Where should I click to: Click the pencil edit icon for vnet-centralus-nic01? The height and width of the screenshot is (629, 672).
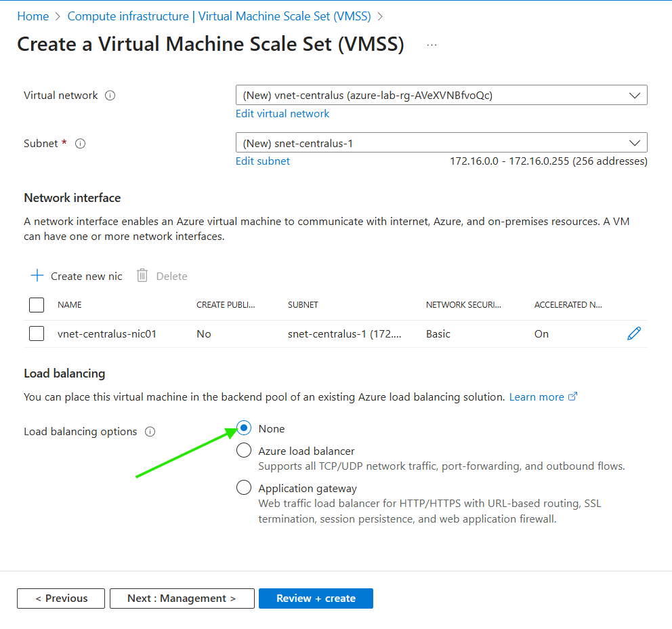pyautogui.click(x=633, y=333)
